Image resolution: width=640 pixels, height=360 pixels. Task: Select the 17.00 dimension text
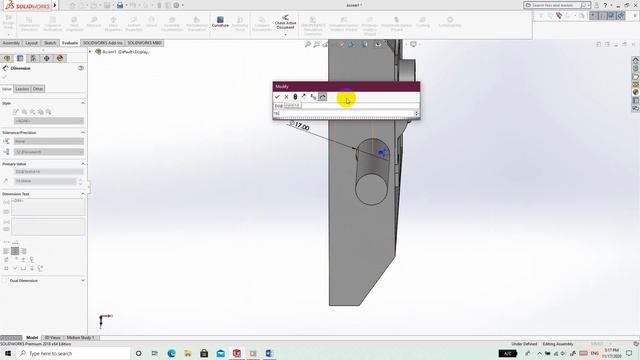(302, 127)
